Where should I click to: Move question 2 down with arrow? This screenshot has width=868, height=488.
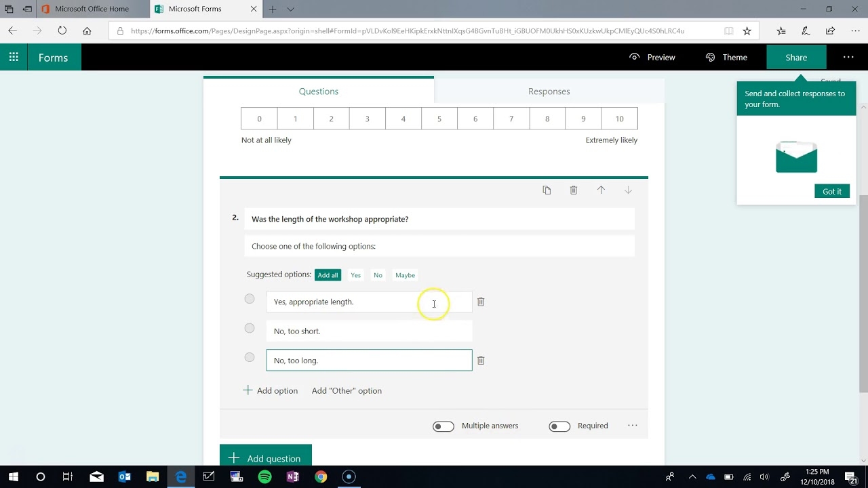click(628, 190)
